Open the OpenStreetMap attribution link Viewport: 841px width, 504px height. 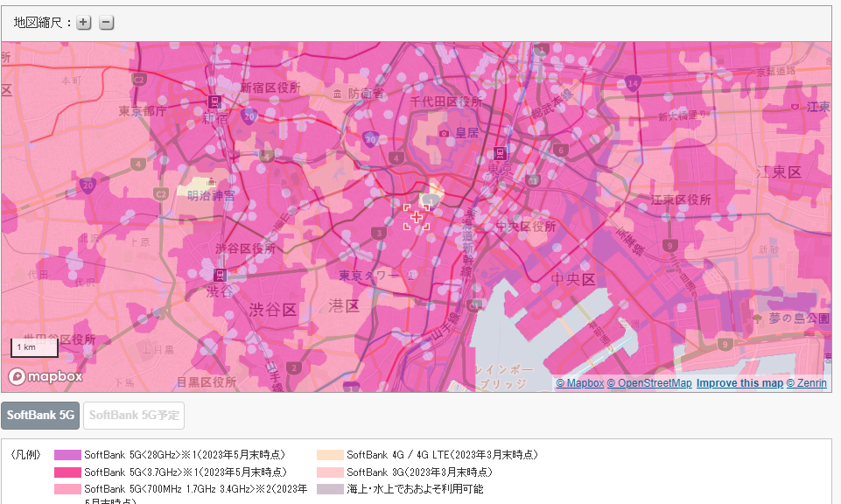(649, 383)
